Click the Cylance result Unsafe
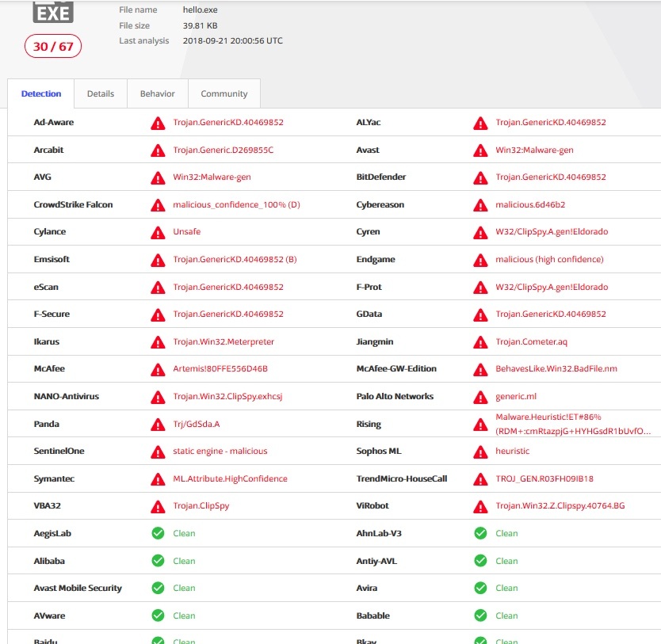Screen dimensions: 661x644 pyautogui.click(x=187, y=231)
